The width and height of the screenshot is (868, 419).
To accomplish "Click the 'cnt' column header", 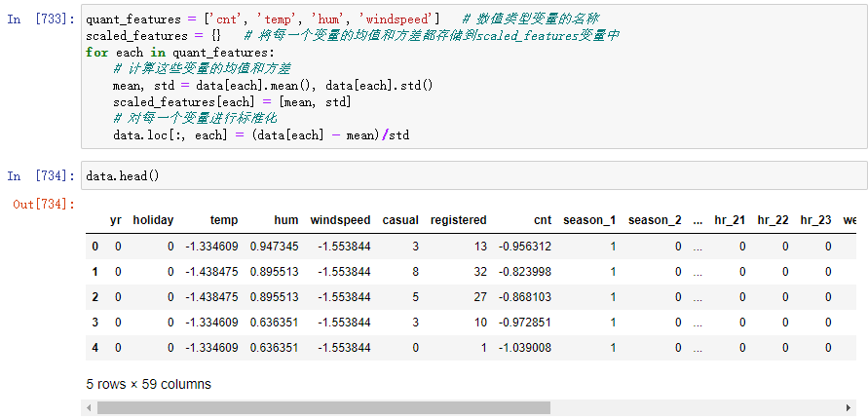I will point(543,220).
